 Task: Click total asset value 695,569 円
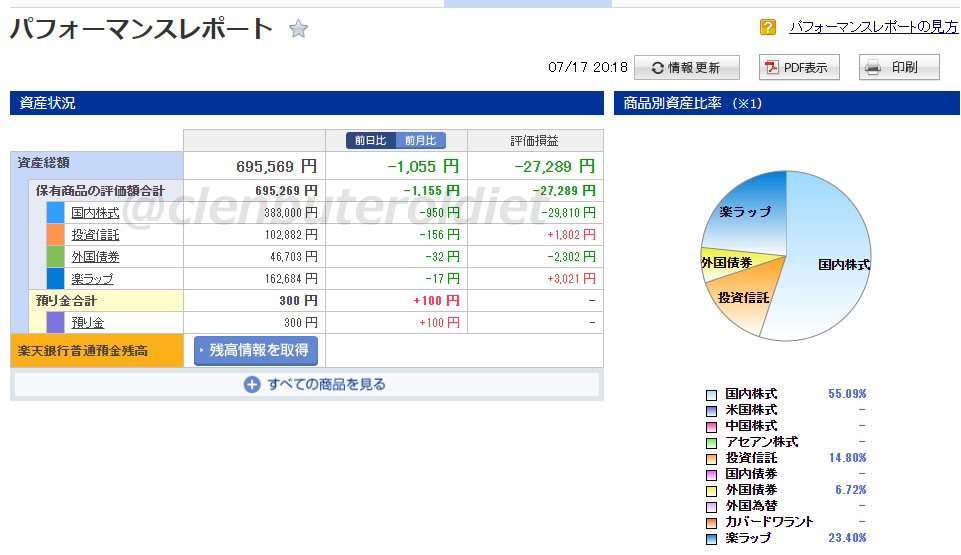point(276,166)
